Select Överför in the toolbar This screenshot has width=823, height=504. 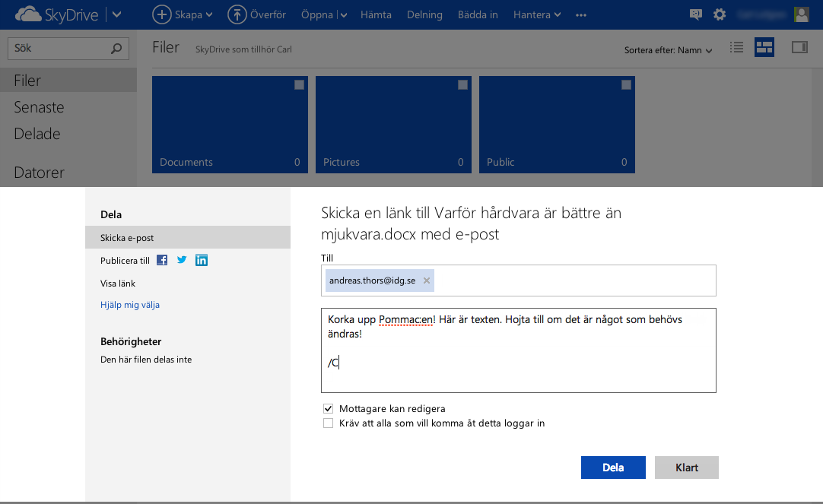(x=268, y=14)
